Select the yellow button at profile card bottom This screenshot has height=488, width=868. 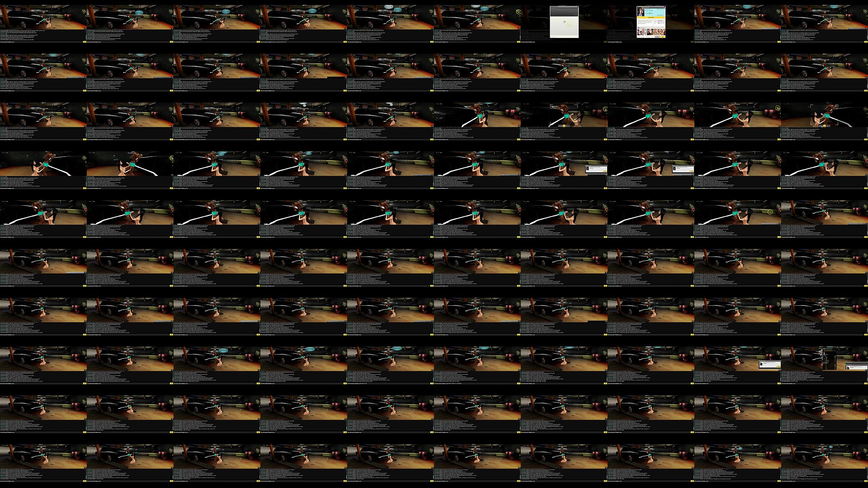663,37
